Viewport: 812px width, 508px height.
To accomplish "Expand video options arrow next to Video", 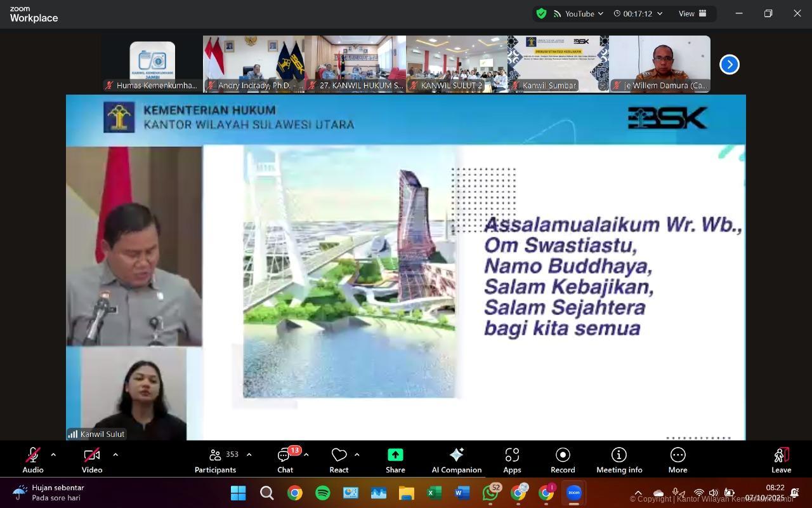I will pyautogui.click(x=115, y=455).
